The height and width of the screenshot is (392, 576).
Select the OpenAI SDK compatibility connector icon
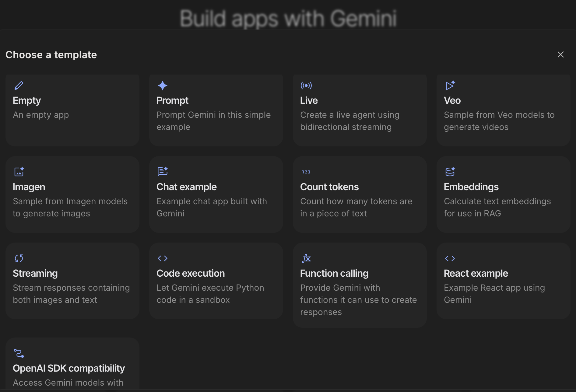coord(19,353)
